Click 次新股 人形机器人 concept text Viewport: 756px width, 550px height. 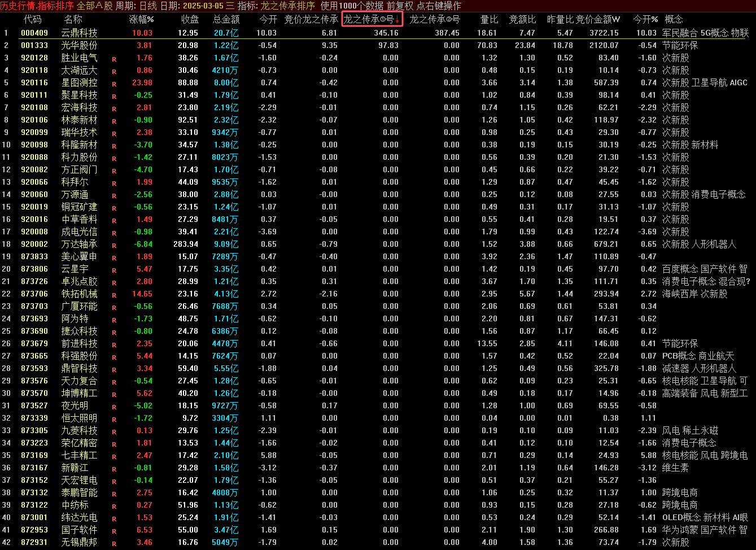[699, 244]
